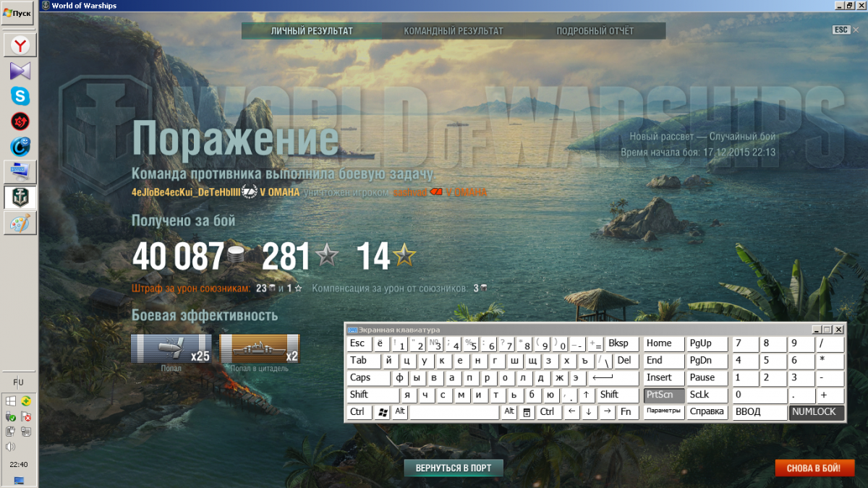The image size is (868, 488).
Task: Open Paint from the taskbar
Action: pyautogui.click(x=20, y=223)
